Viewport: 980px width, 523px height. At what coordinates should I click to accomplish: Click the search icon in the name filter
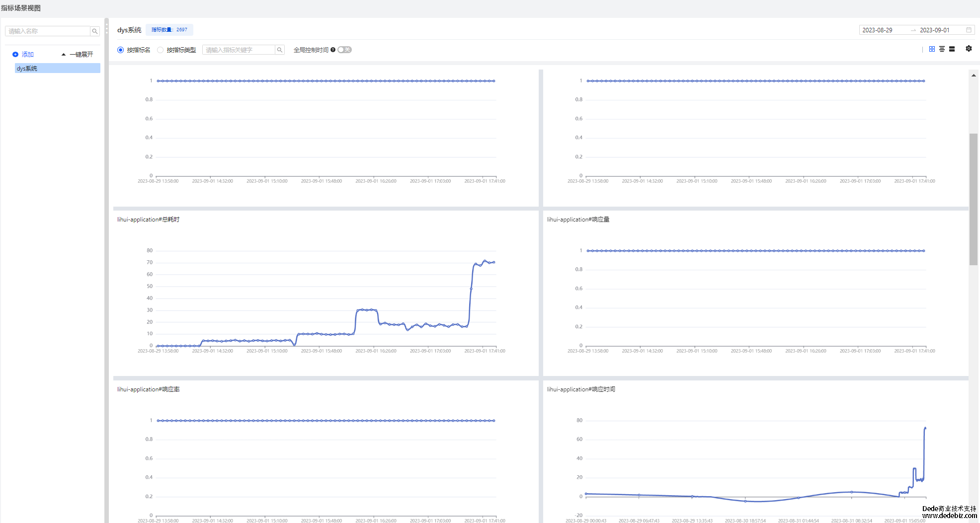[x=94, y=31]
